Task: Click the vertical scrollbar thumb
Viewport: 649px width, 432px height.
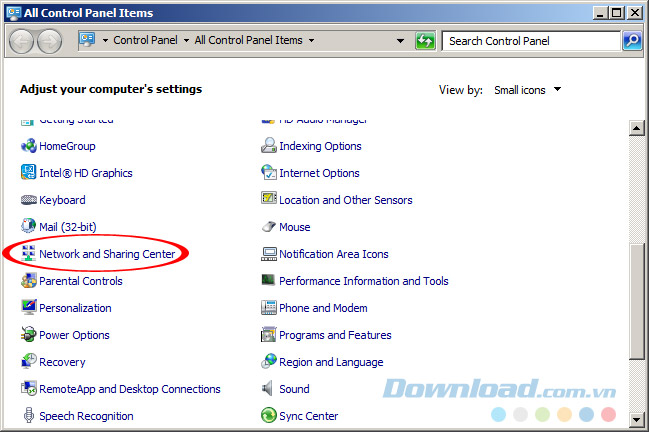Action: click(x=636, y=301)
